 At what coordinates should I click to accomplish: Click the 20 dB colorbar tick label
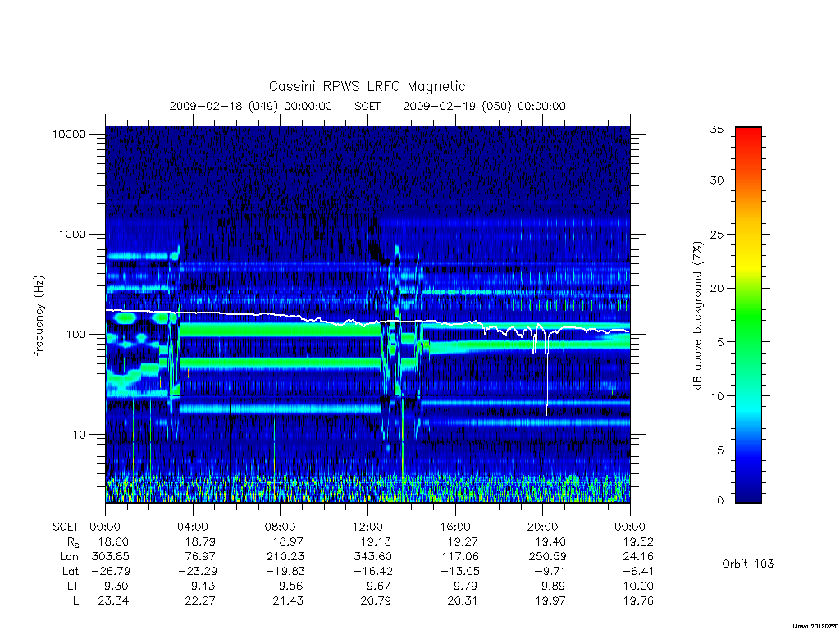pos(716,288)
